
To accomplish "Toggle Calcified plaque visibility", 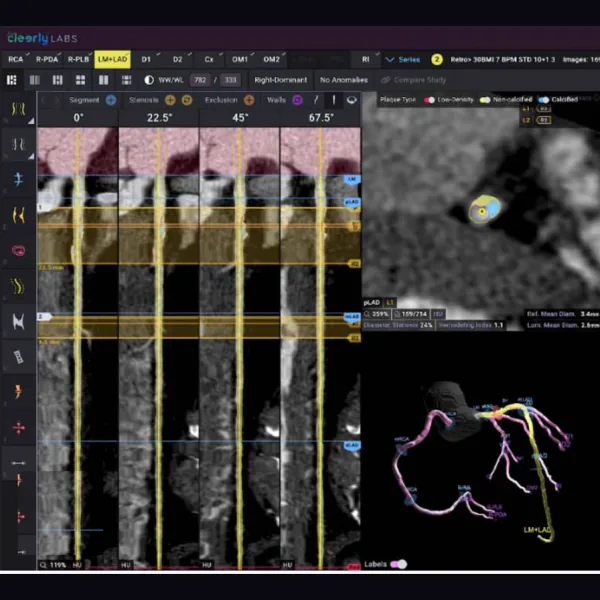I will click(543, 100).
